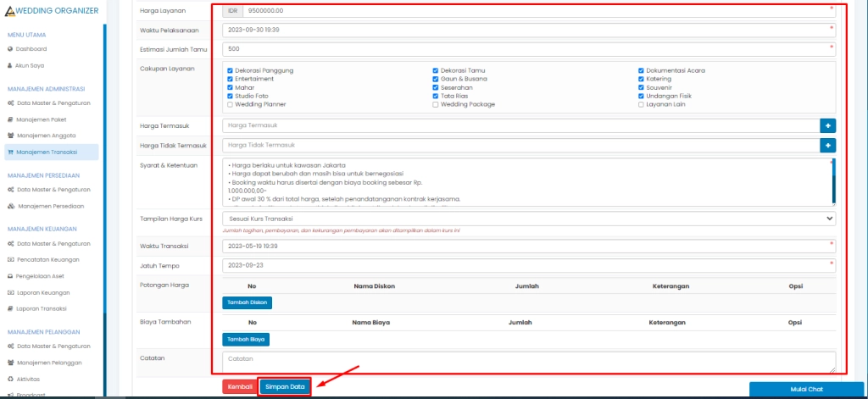Open the Tampilan Harga Kurs dropdown
Image resolution: width=868 pixels, height=399 pixels.
pyautogui.click(x=529, y=218)
